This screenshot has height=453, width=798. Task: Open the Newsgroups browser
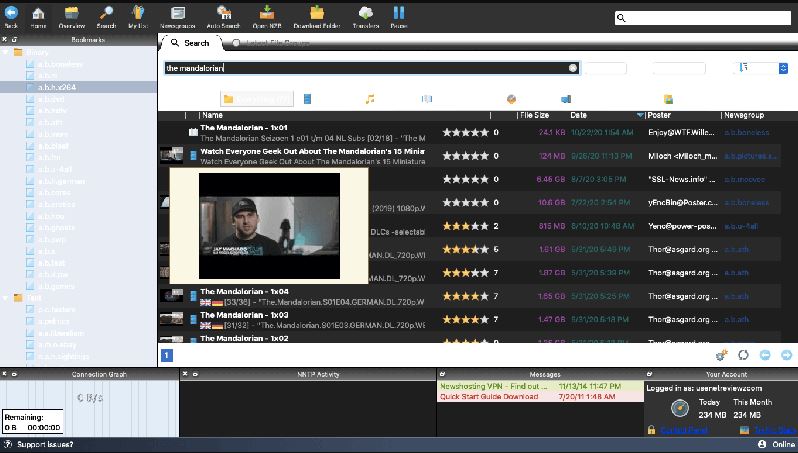(x=178, y=16)
